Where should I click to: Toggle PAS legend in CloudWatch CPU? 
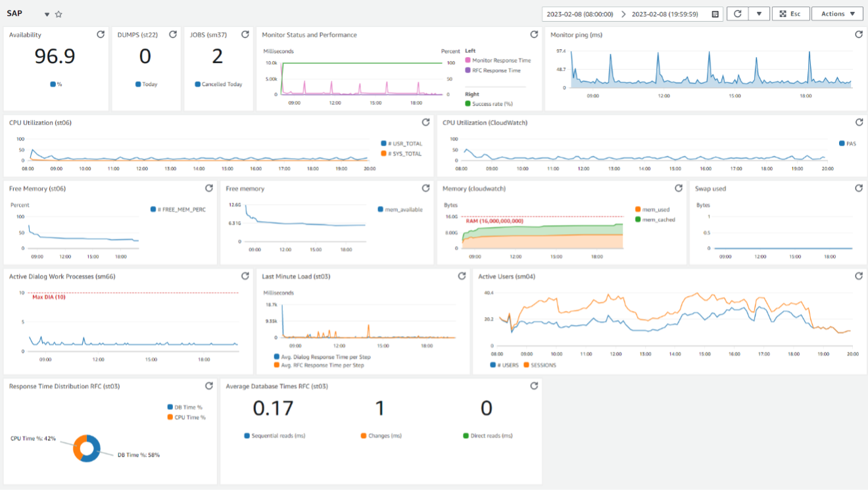pyautogui.click(x=847, y=143)
